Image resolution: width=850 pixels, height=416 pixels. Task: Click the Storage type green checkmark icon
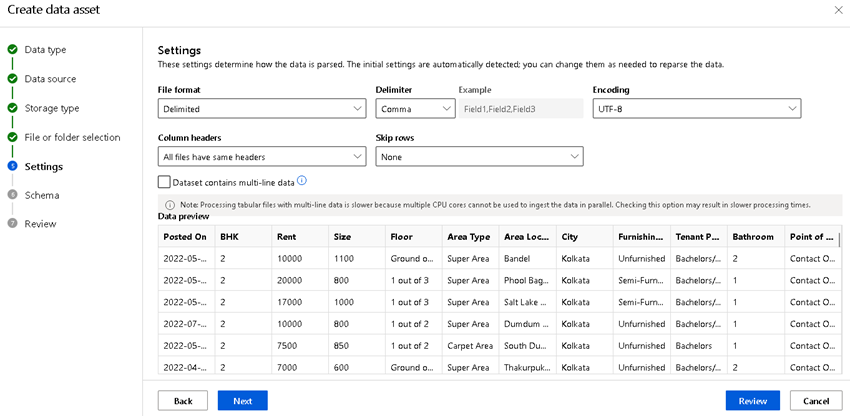12,108
